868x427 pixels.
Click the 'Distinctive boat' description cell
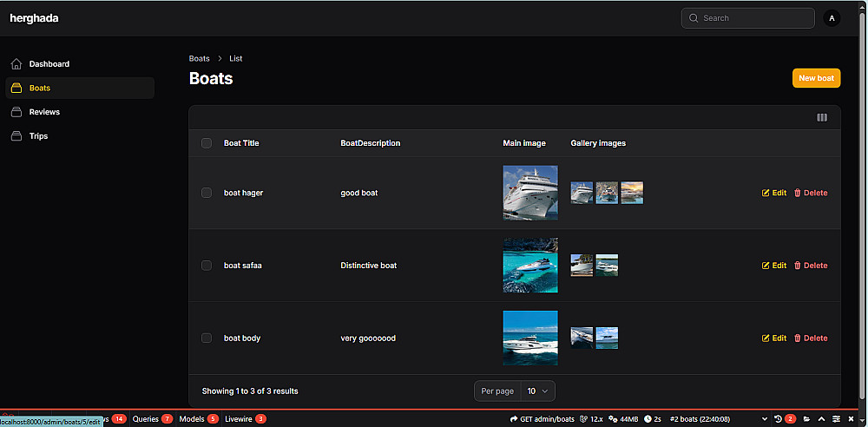point(369,266)
